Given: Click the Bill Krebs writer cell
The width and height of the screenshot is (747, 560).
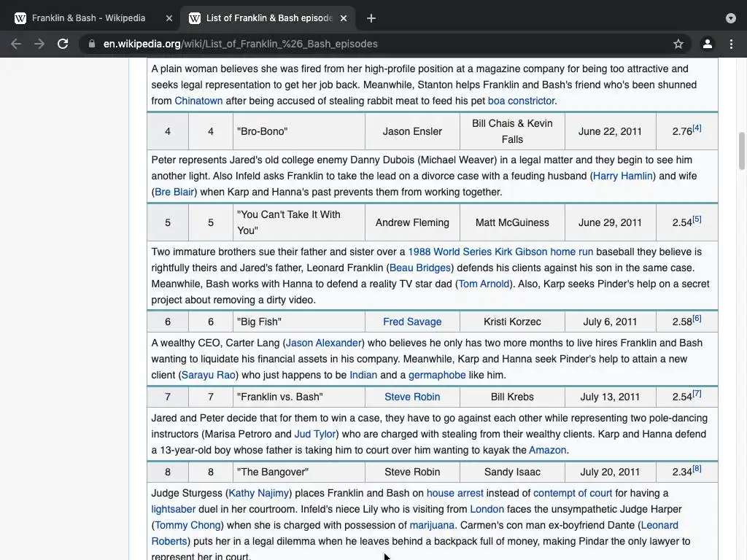Looking at the screenshot, I should 512,397.
